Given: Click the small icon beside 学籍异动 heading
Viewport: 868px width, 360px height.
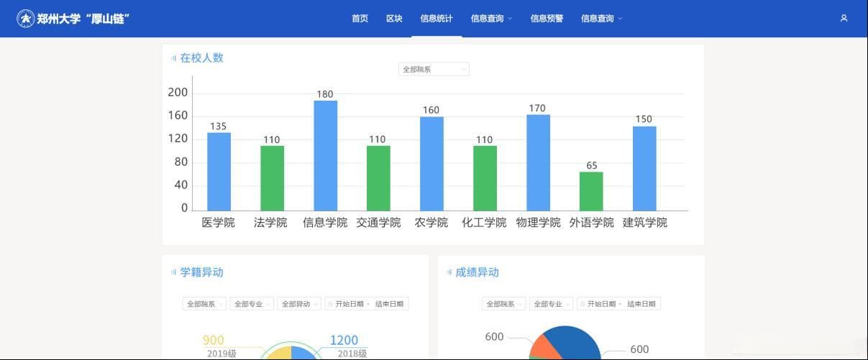Looking at the screenshot, I should point(173,272).
